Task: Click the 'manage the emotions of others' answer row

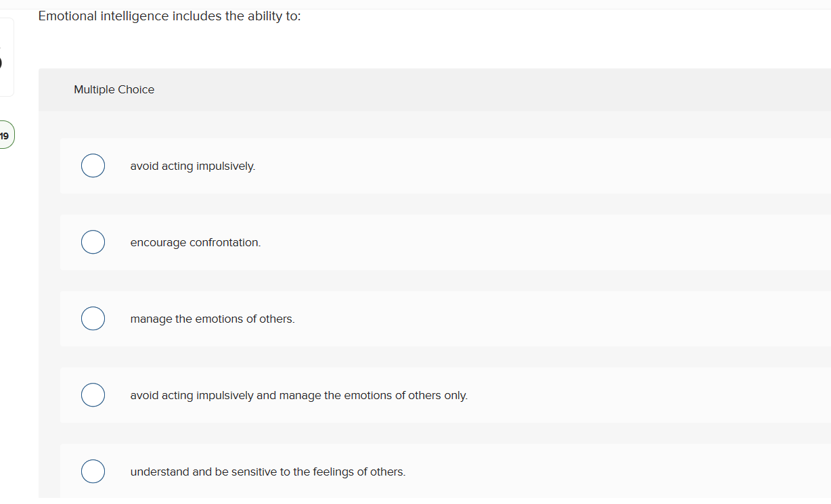Action: coord(212,319)
